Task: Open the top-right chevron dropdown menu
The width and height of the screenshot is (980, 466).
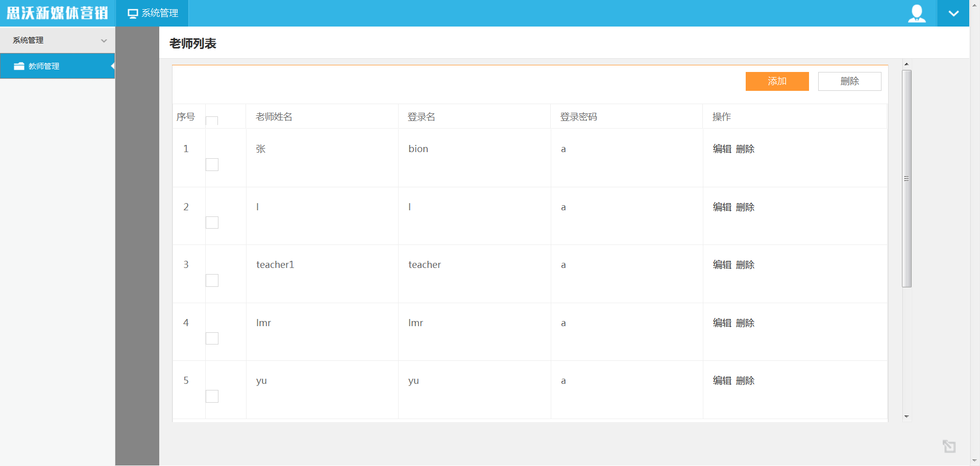Action: click(x=953, y=13)
